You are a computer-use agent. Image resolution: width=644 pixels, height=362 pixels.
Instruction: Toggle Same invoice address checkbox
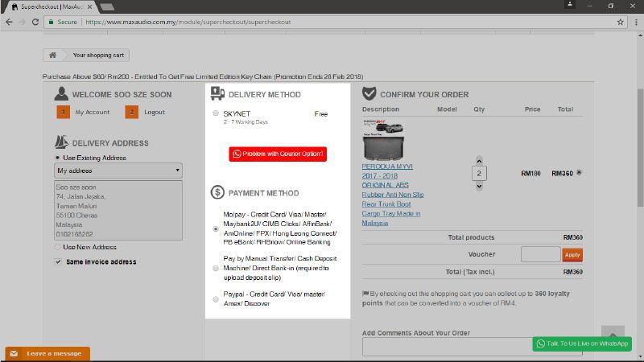(58, 261)
